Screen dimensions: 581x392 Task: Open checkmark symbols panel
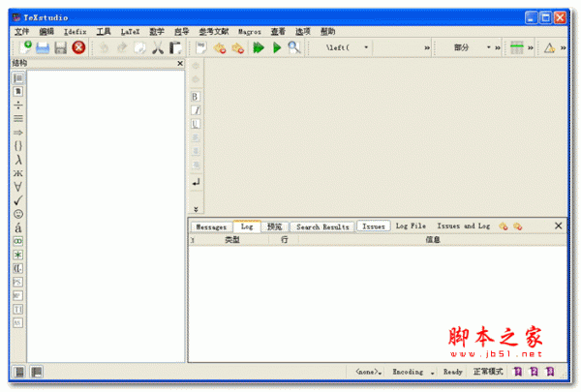tap(18, 200)
